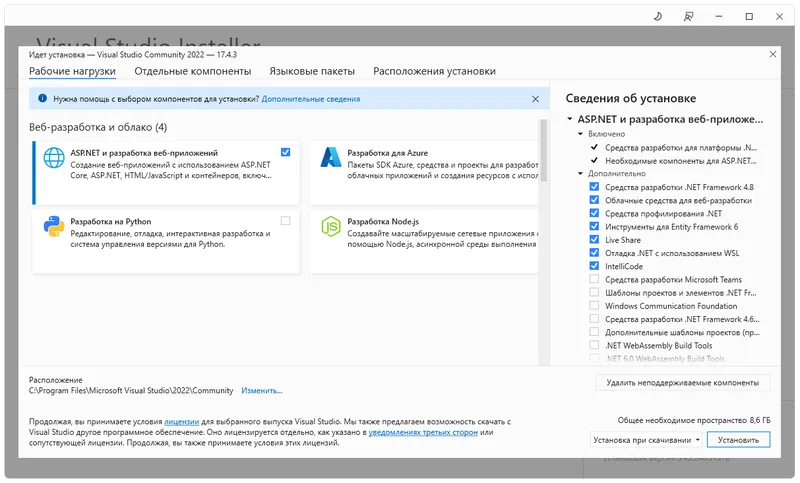
Task: Click Сведения об установке heading
Action: pyautogui.click(x=631, y=98)
